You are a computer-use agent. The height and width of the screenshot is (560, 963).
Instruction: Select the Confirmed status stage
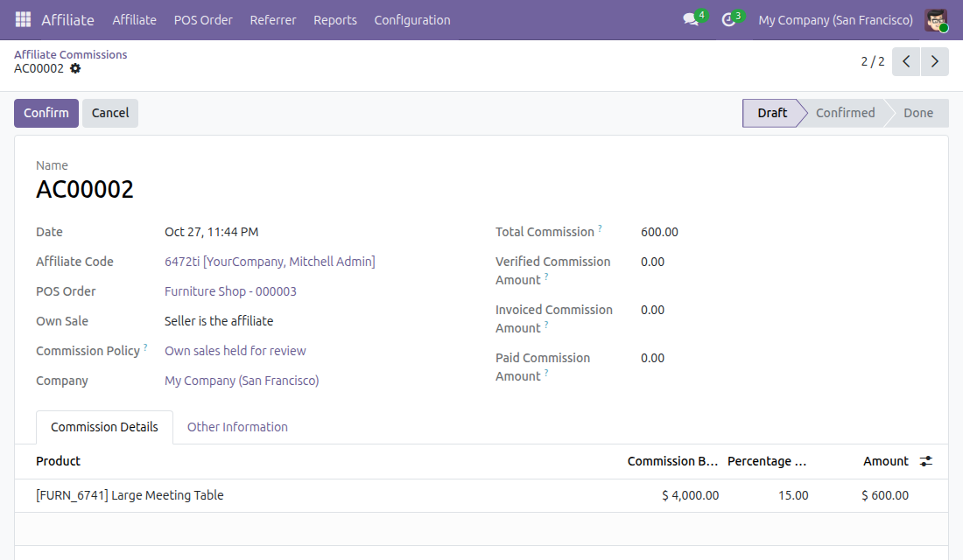pyautogui.click(x=845, y=113)
